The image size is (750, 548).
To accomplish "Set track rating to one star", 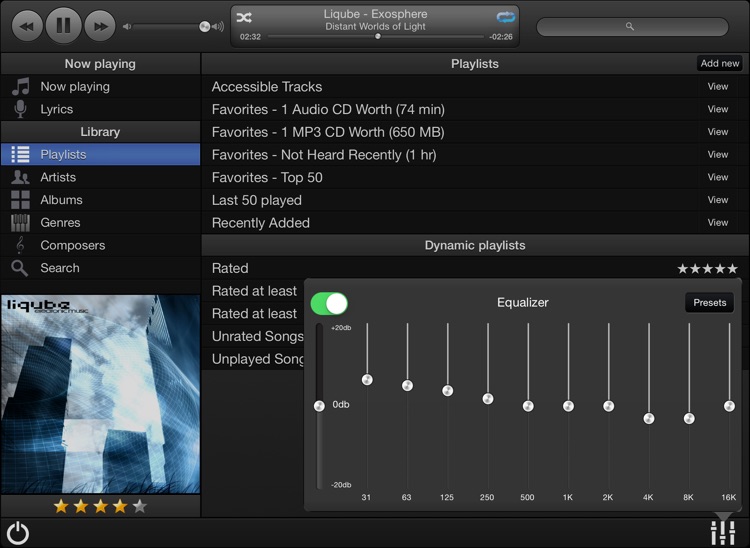I will click(x=61, y=506).
